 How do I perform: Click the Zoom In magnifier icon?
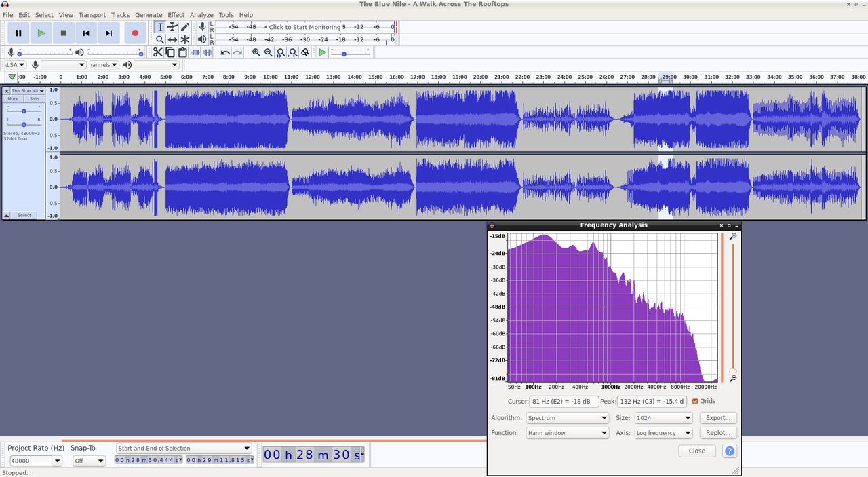[x=256, y=52]
